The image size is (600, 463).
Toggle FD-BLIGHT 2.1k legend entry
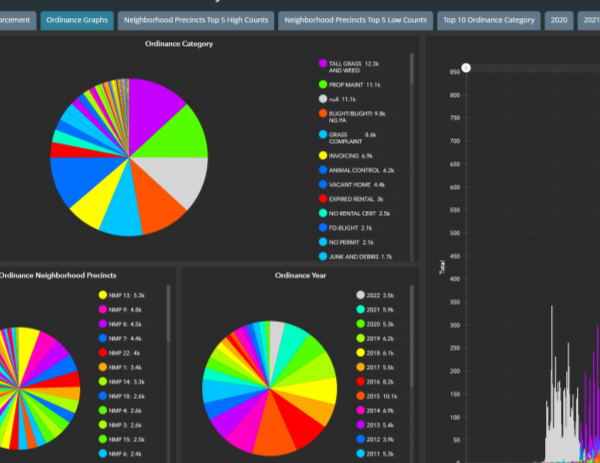(x=346, y=228)
